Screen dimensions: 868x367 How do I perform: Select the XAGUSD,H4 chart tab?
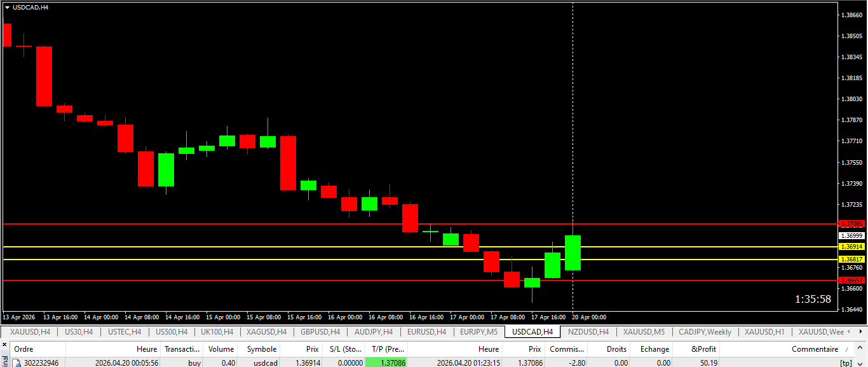pyautogui.click(x=266, y=331)
